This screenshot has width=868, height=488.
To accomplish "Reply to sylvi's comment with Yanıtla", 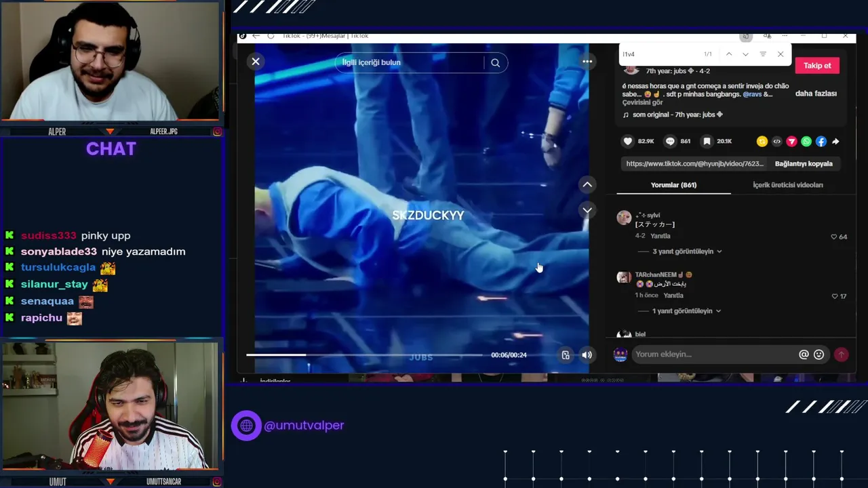I will pos(660,236).
